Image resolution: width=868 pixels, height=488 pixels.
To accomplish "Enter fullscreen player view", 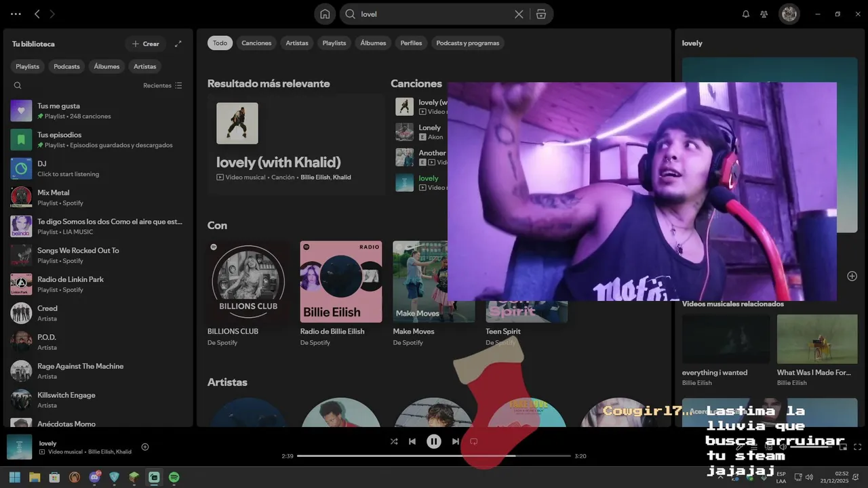I will [857, 447].
